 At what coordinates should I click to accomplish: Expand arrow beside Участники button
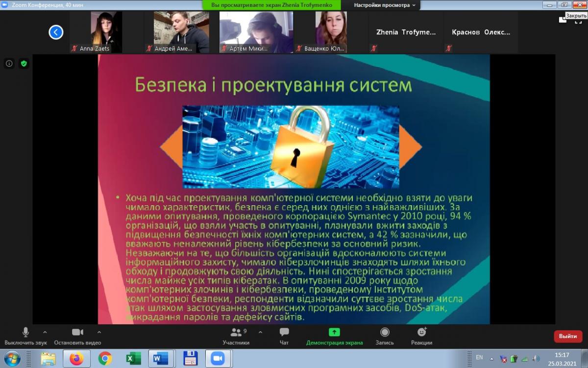(260, 332)
